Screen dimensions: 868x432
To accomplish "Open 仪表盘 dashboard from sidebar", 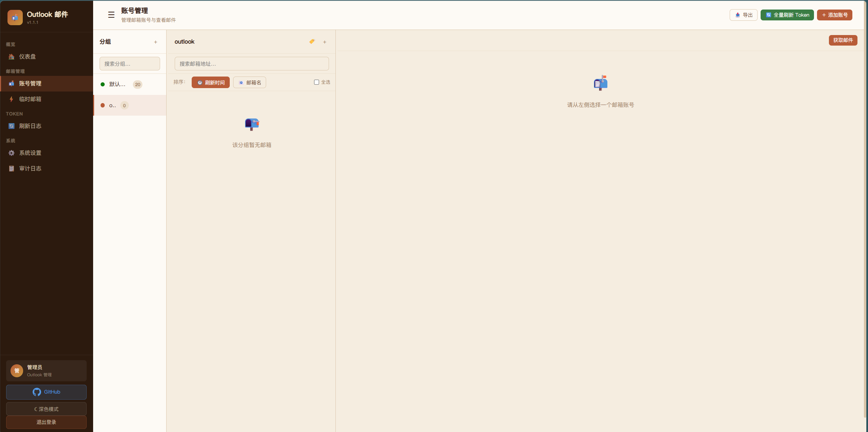I will 27,56.
